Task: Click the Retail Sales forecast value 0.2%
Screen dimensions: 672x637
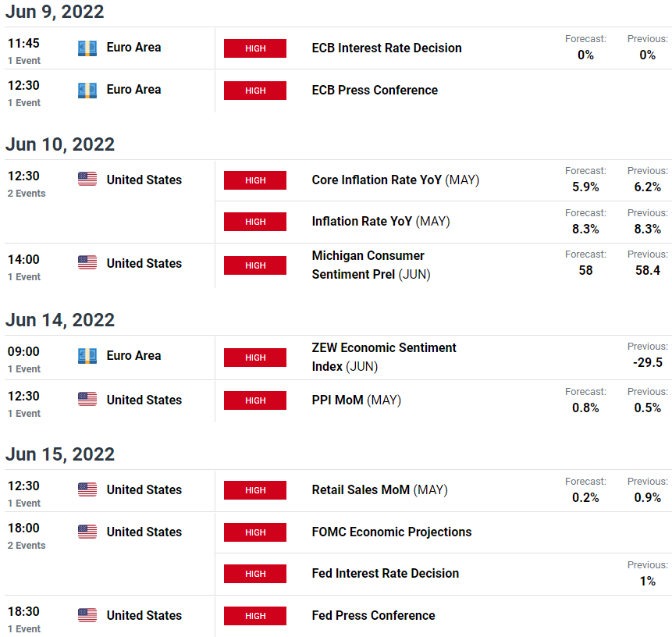Action: tap(585, 498)
